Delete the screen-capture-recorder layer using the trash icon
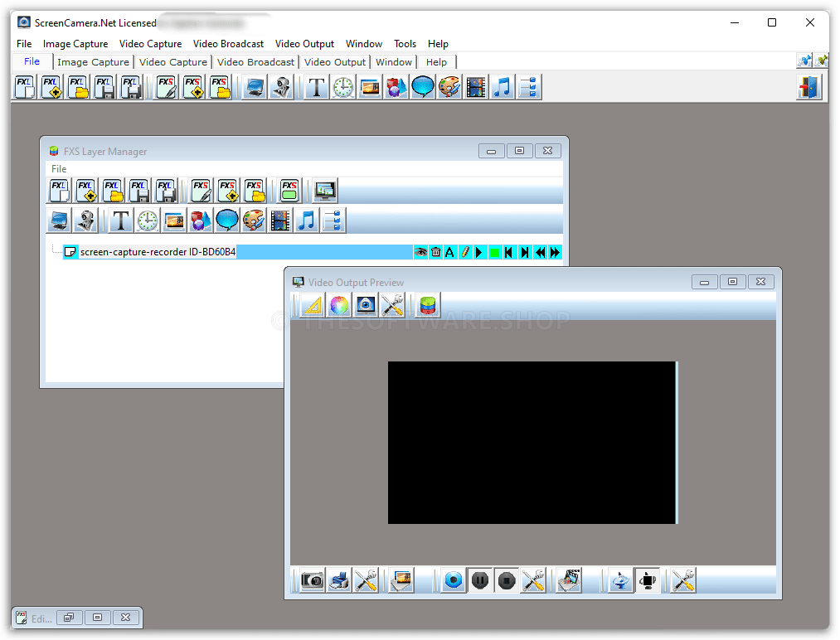840x640 pixels. click(435, 252)
